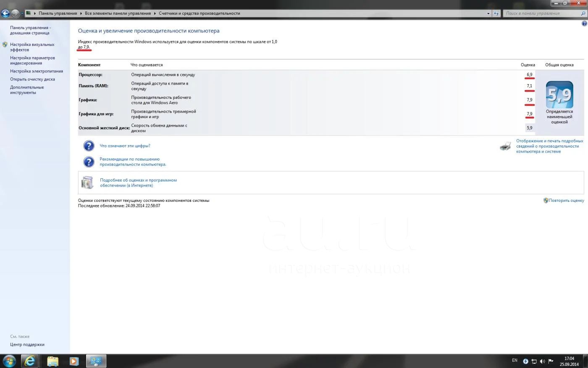The image size is (588, 368).
Task: Open 'Все элементы панели управления' breadcrumb
Action: [118, 13]
